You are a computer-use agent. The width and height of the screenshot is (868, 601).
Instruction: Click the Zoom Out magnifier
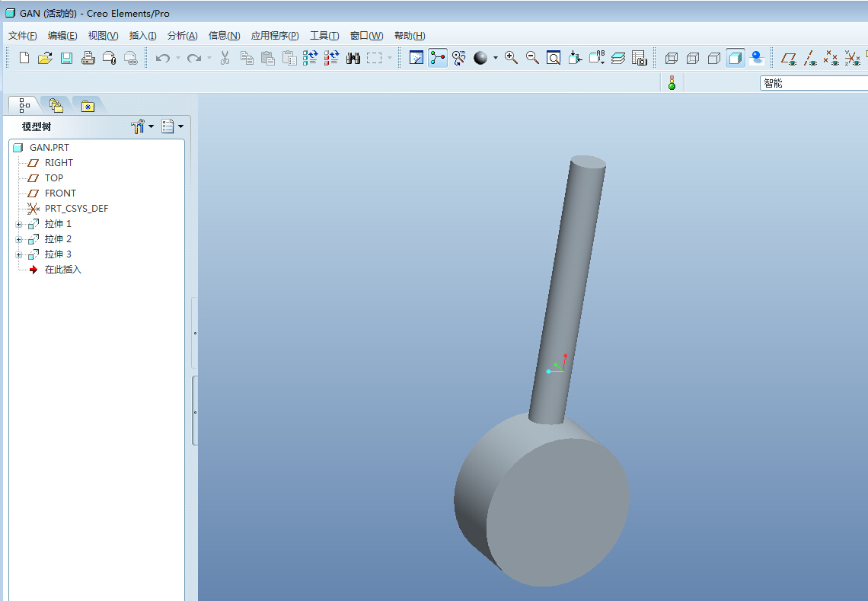532,58
